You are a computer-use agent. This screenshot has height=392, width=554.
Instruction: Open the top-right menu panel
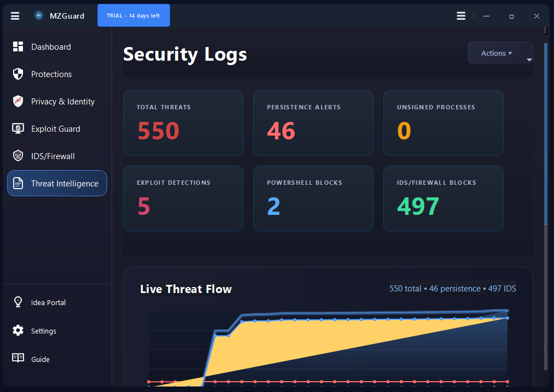pos(461,15)
